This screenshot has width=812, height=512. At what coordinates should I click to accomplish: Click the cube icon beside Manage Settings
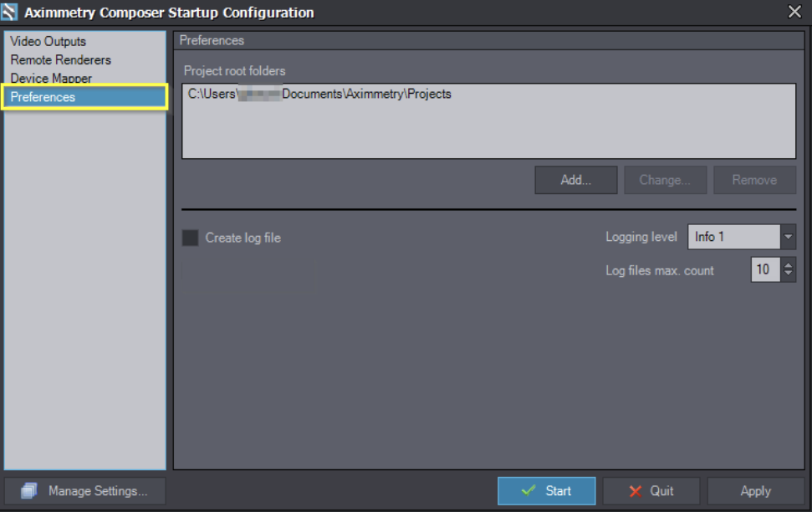click(29, 491)
